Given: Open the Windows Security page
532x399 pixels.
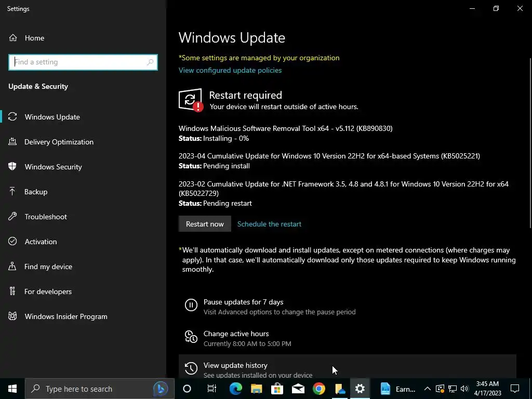Looking at the screenshot, I should click(x=83, y=167).
